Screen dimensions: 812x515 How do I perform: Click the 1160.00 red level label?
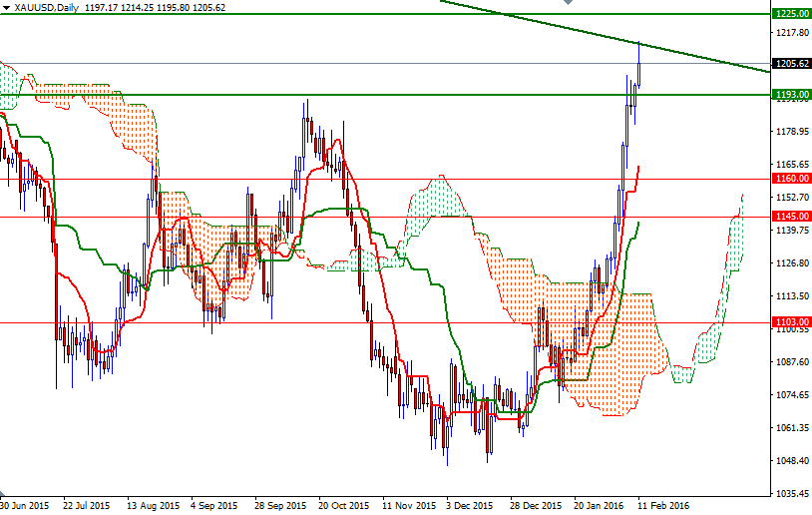pos(791,179)
